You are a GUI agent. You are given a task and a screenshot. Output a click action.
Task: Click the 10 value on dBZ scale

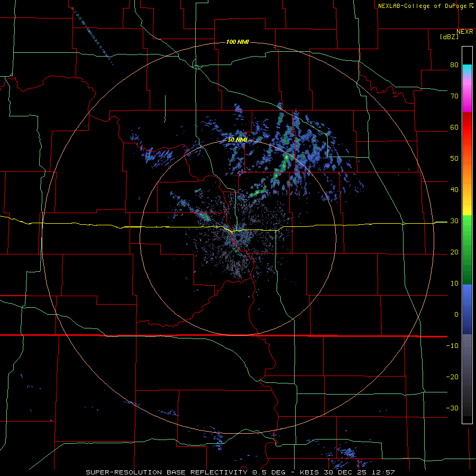click(x=454, y=283)
